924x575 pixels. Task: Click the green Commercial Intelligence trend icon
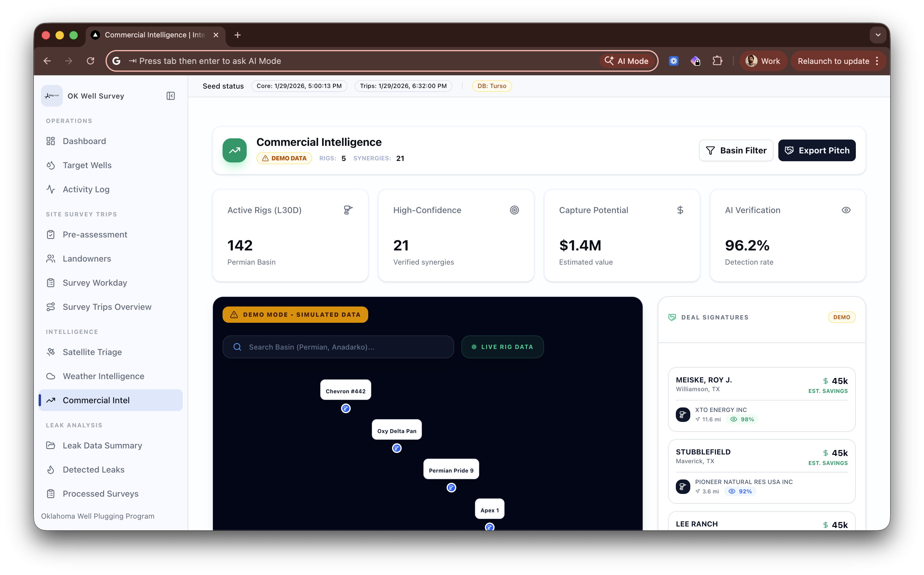(234, 150)
